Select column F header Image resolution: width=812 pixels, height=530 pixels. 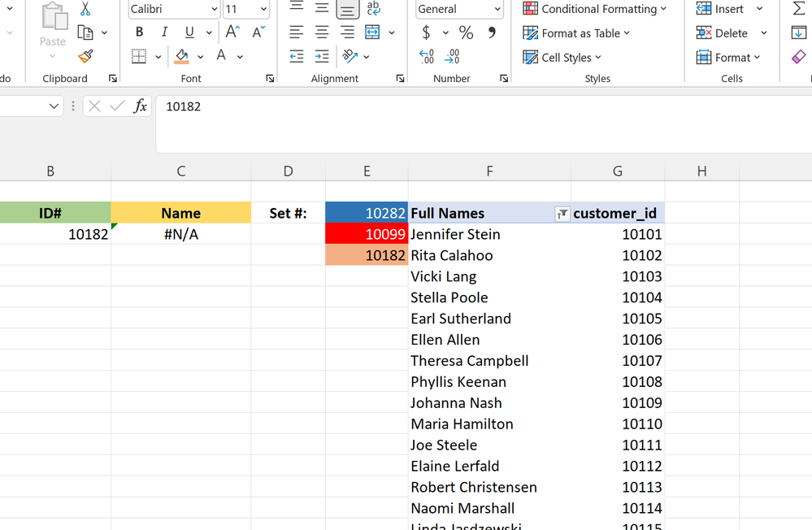click(489, 171)
